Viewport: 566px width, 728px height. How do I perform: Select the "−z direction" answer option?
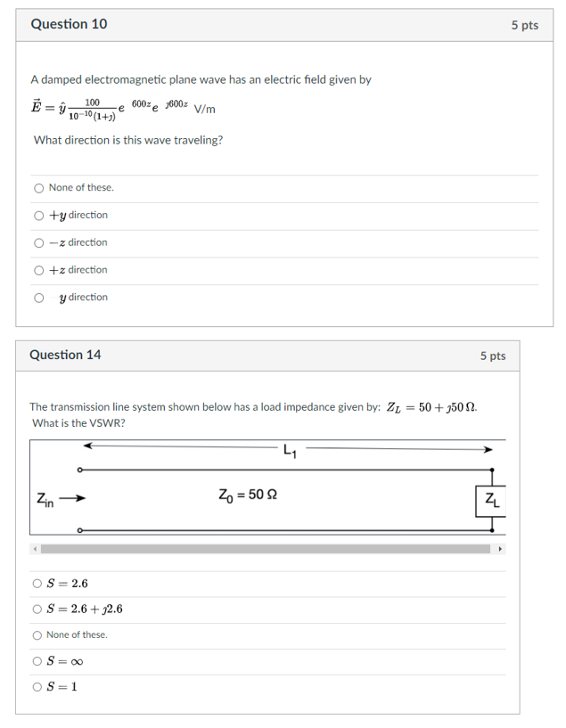pos(39,242)
